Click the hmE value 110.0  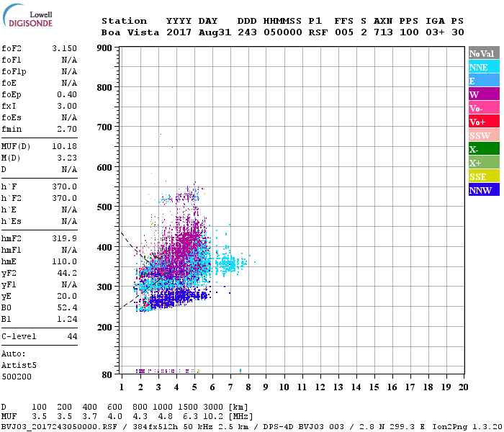click(x=64, y=261)
